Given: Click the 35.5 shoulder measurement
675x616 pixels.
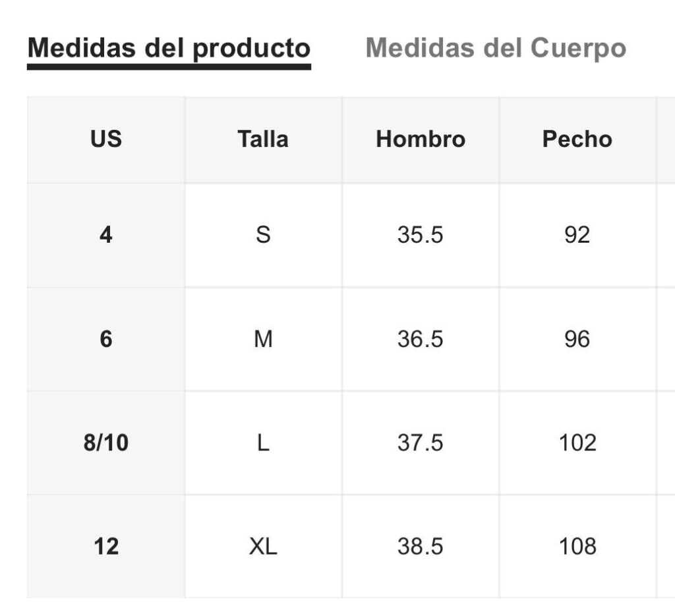Looking at the screenshot, I should point(421,235).
